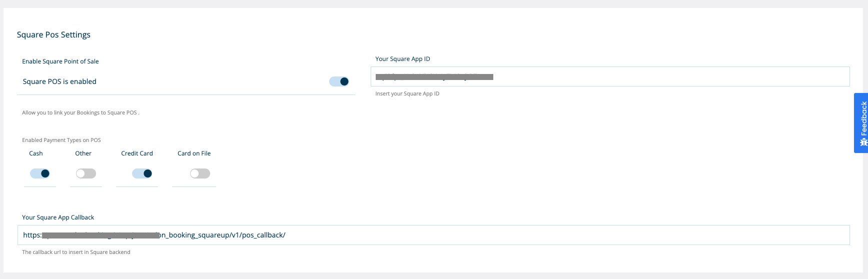Click the Your Square App ID field
The image size is (868, 279).
610,76
